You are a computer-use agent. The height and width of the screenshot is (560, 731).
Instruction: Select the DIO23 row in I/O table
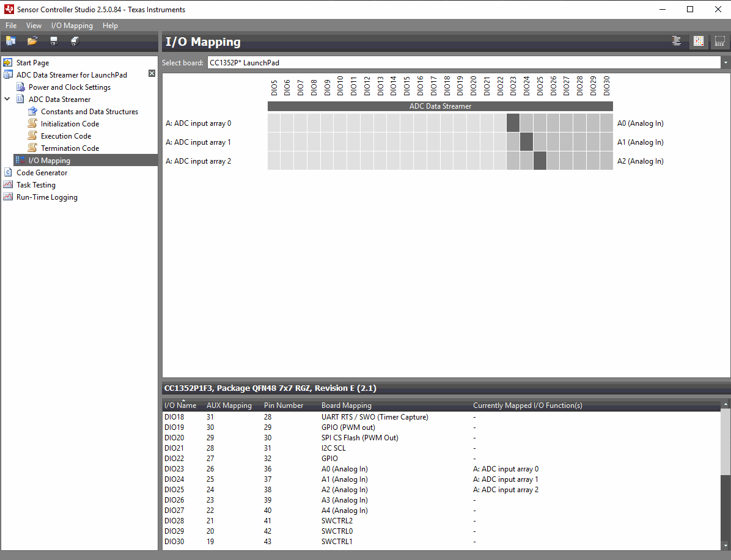(x=441, y=468)
